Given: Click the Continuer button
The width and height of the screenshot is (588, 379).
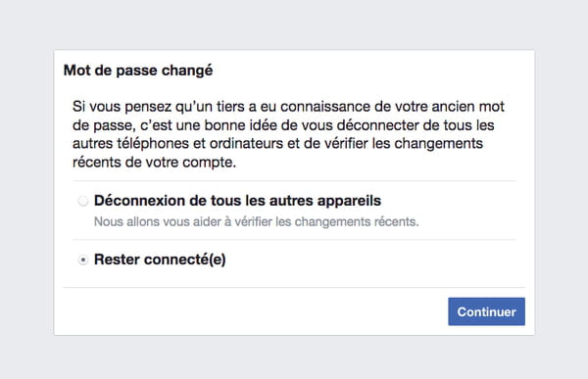Looking at the screenshot, I should coord(486,311).
